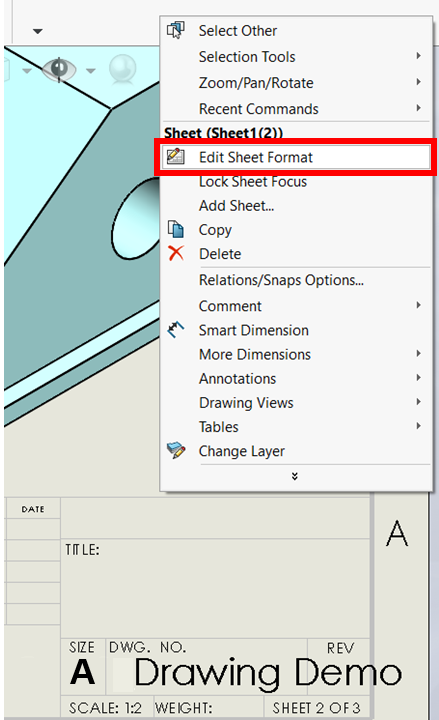Screen dimensions: 439x720
Task: Expand the Comment submenu arrow
Action: click(418, 305)
